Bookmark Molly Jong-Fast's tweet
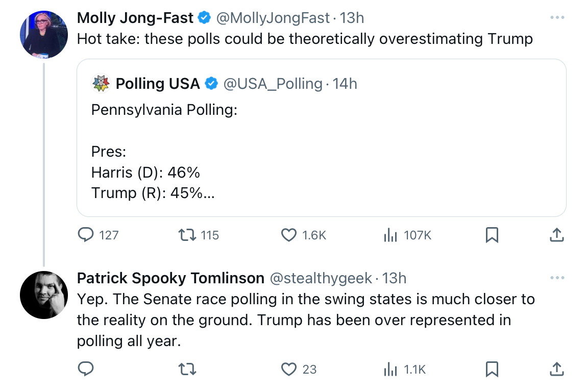Viewport: 586px width, 392px height. click(x=492, y=235)
